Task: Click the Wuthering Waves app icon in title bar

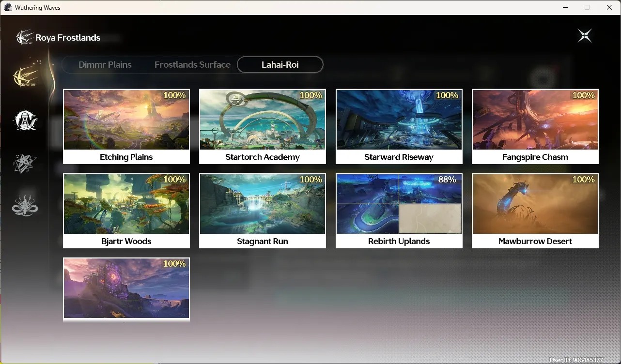Action: click(x=8, y=7)
